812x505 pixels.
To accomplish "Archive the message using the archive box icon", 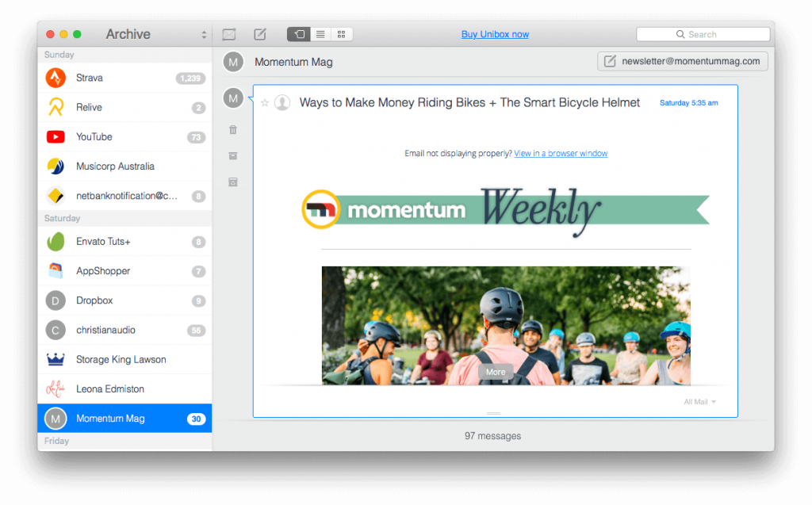I will point(232,155).
